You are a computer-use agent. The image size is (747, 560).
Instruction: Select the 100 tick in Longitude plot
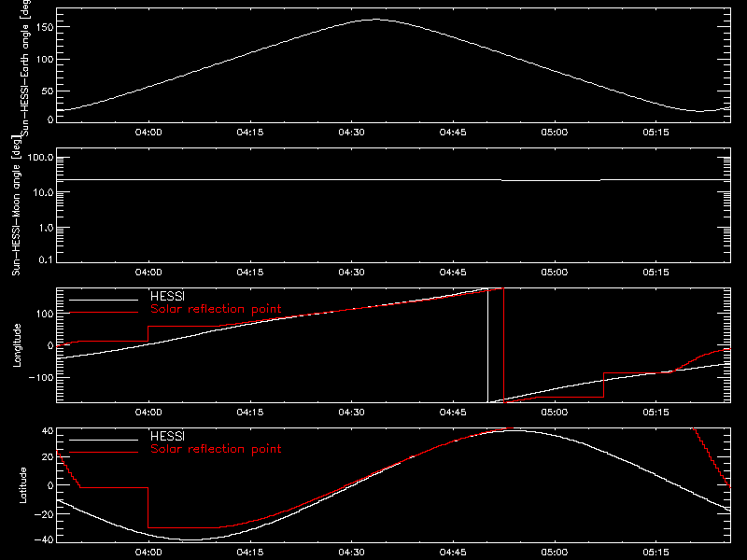[x=44, y=314]
